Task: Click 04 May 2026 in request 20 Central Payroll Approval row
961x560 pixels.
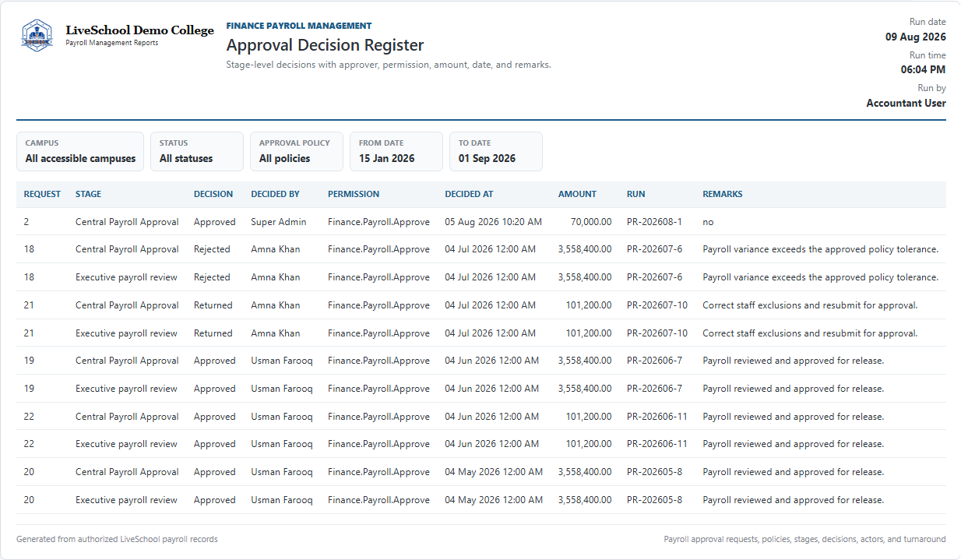Action: [x=494, y=472]
